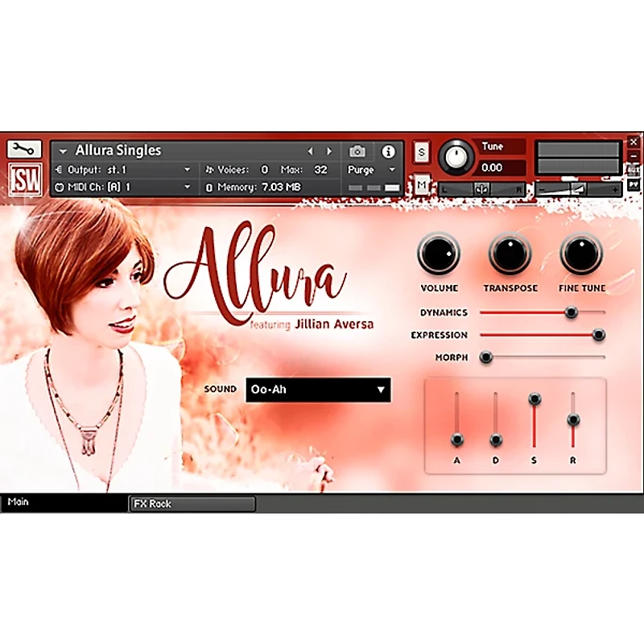644x644 pixels.
Task: Click the Tune knob
Action: pyautogui.click(x=456, y=157)
